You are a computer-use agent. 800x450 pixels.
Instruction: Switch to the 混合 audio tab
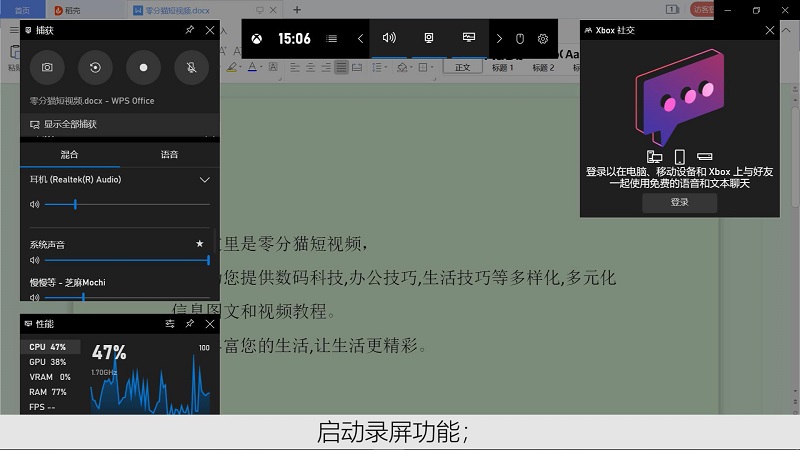pos(69,155)
